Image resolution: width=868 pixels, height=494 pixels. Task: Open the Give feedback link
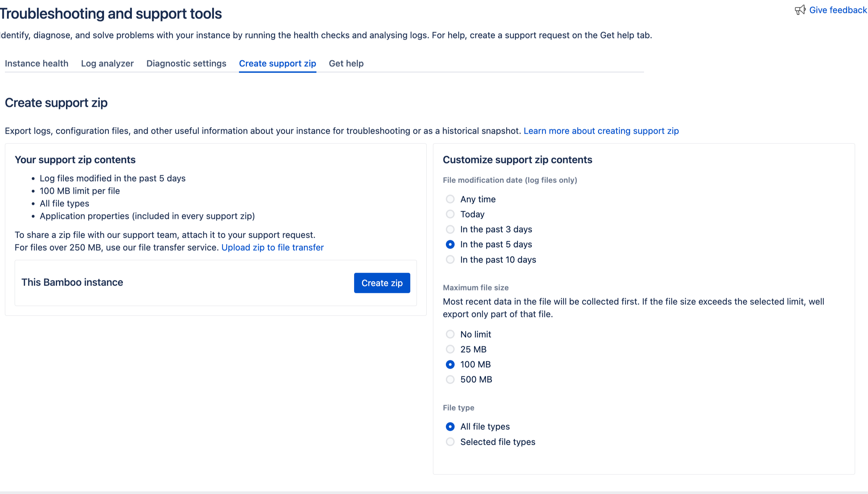click(x=838, y=10)
